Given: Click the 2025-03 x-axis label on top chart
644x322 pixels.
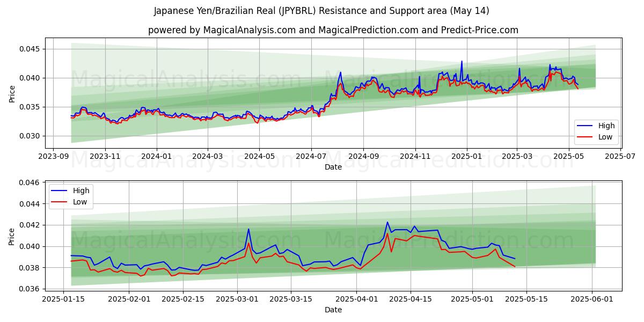Looking at the screenshot, I should [x=517, y=156].
